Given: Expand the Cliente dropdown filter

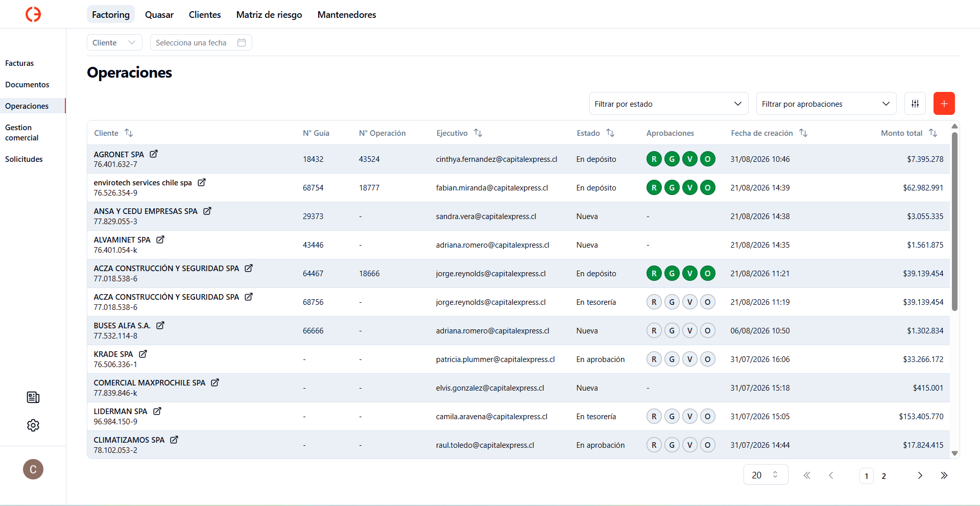Looking at the screenshot, I should point(114,42).
